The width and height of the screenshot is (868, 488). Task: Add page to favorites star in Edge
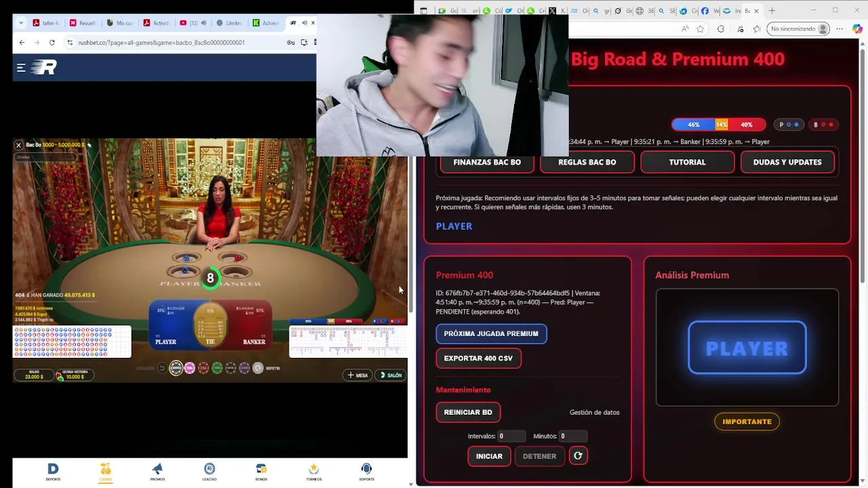(701, 29)
